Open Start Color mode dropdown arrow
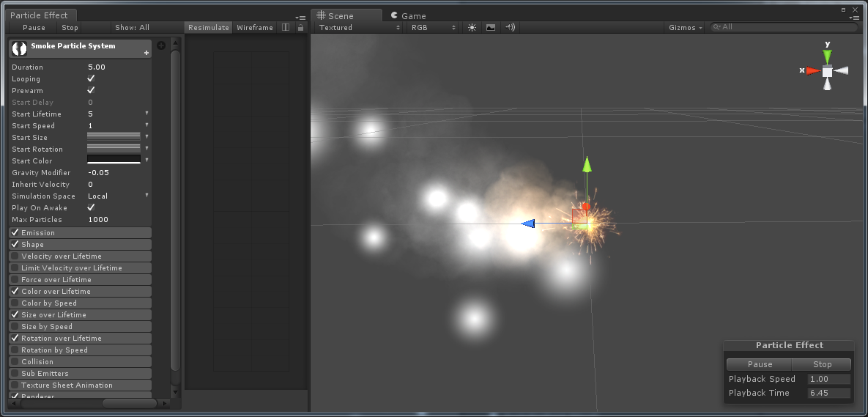The image size is (868, 417). coord(146,160)
